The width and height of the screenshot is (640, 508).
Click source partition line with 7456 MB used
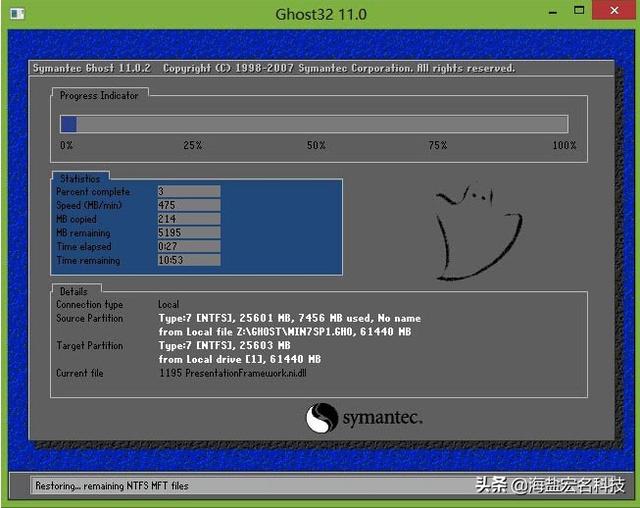[x=290, y=318]
